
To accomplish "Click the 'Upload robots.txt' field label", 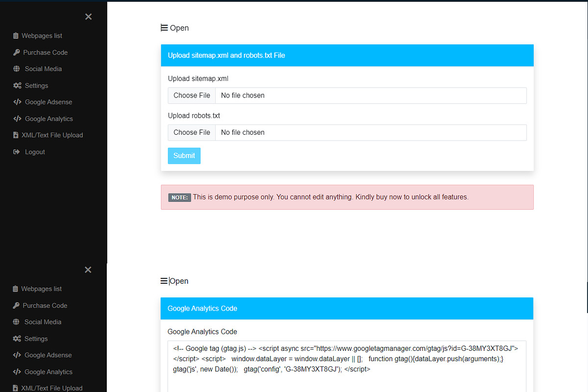I will 194,116.
